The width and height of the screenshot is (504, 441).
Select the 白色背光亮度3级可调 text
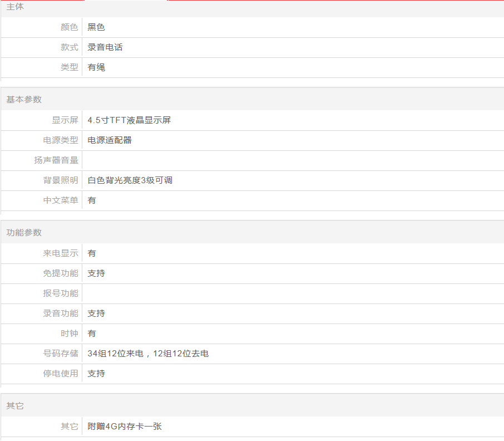(x=130, y=180)
